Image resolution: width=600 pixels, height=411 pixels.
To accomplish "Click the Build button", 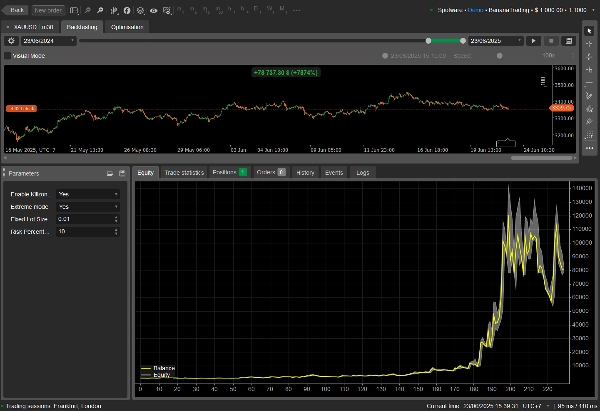I will click(17, 9).
